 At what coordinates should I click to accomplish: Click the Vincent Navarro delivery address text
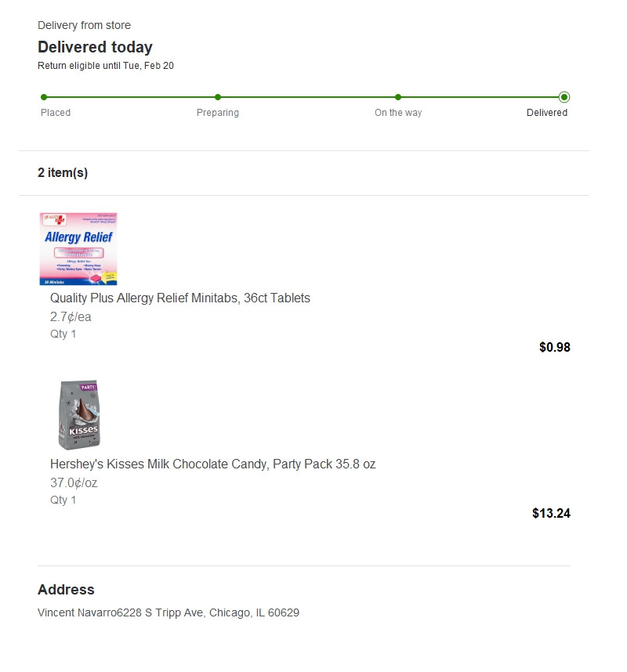(169, 612)
